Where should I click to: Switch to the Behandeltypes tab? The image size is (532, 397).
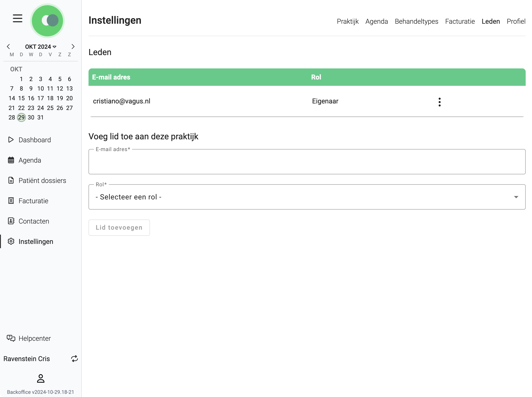[416, 21]
